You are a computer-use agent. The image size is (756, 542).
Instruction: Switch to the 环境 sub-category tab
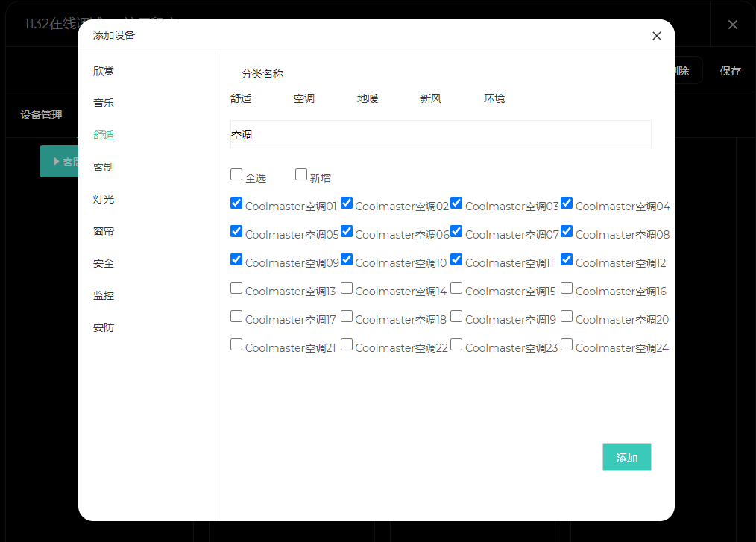494,98
